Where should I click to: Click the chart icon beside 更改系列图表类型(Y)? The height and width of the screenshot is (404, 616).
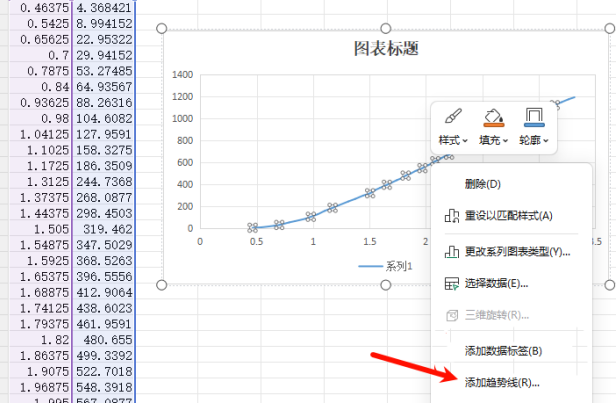[451, 251]
